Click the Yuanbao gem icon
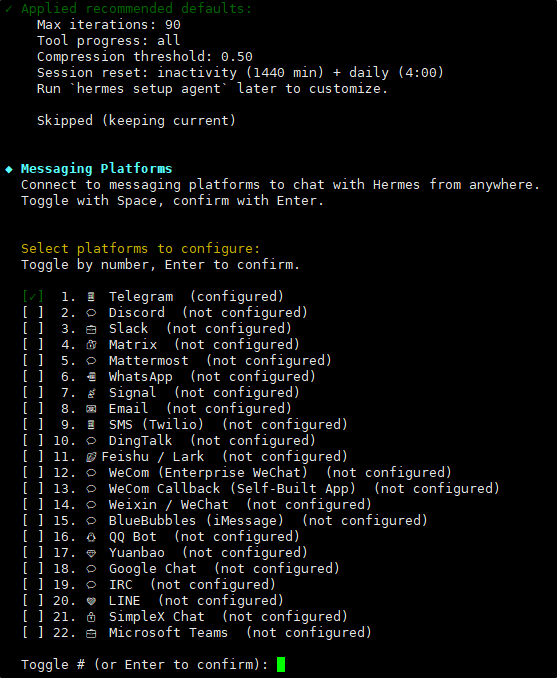 91,553
